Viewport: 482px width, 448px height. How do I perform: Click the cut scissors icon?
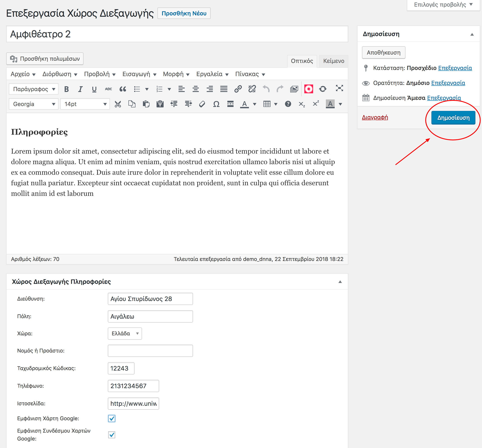tap(118, 104)
